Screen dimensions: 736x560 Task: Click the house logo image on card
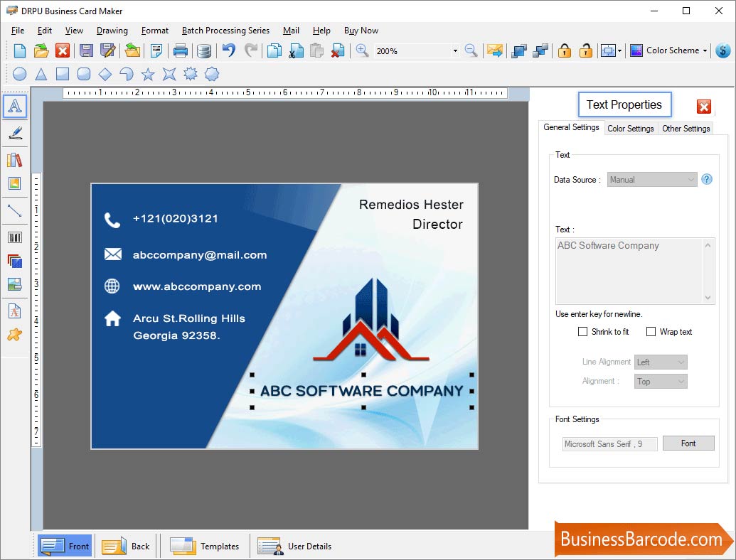(370, 321)
